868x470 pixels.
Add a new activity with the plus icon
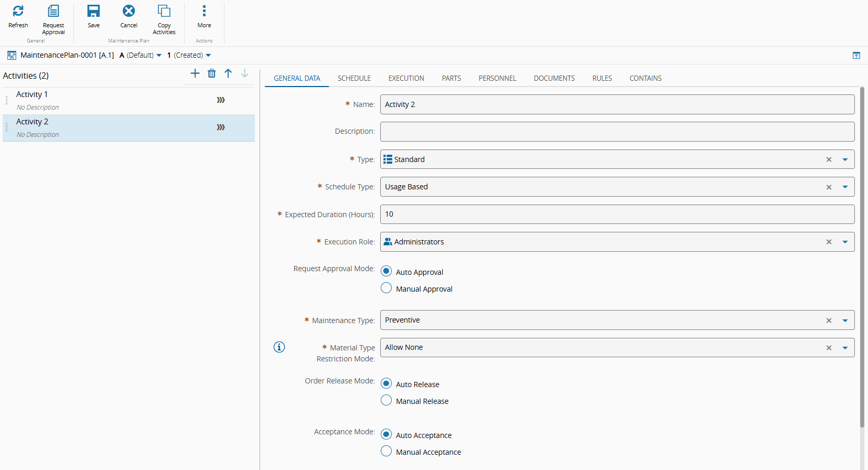pyautogui.click(x=195, y=73)
